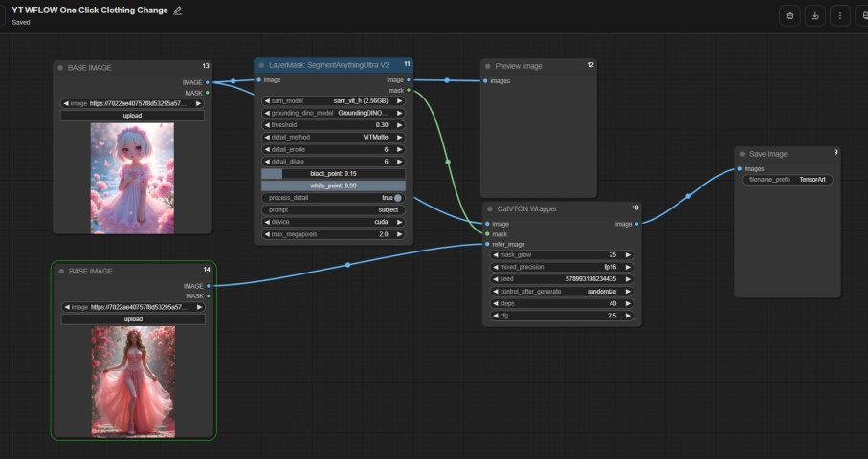Select the mixed_precision fp16 dropdown
The height and width of the screenshot is (459, 868).
point(562,267)
